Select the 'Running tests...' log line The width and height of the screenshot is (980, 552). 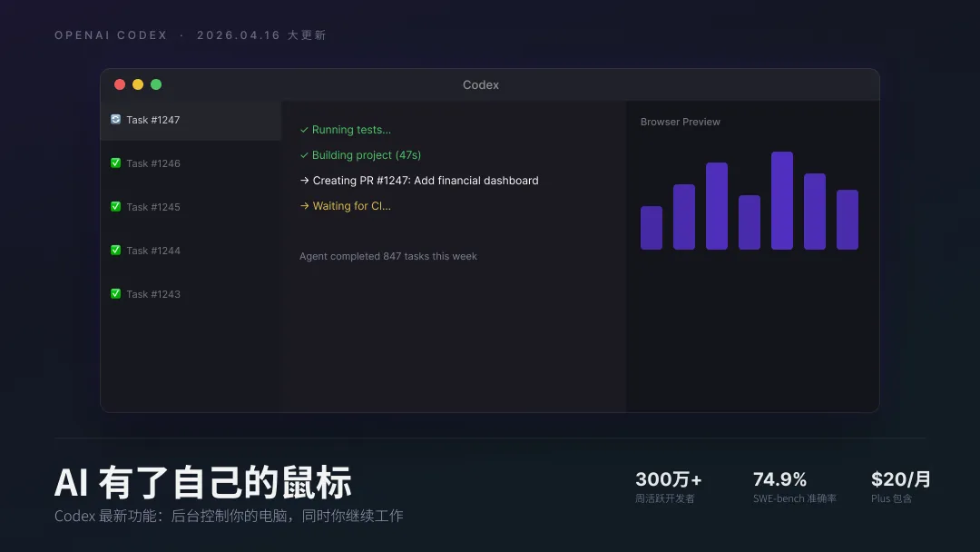pyautogui.click(x=346, y=130)
